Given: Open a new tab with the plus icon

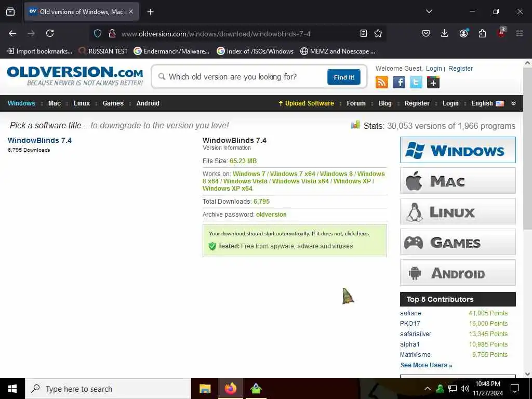Looking at the screenshot, I should click(x=150, y=12).
